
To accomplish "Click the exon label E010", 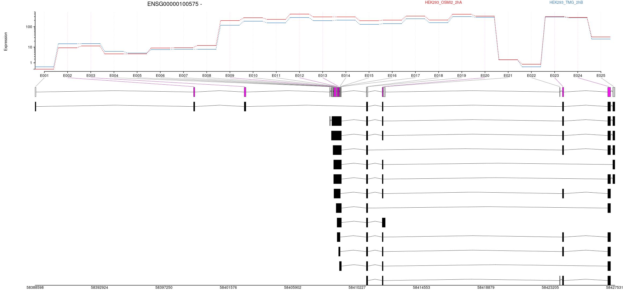I will coord(253,76).
